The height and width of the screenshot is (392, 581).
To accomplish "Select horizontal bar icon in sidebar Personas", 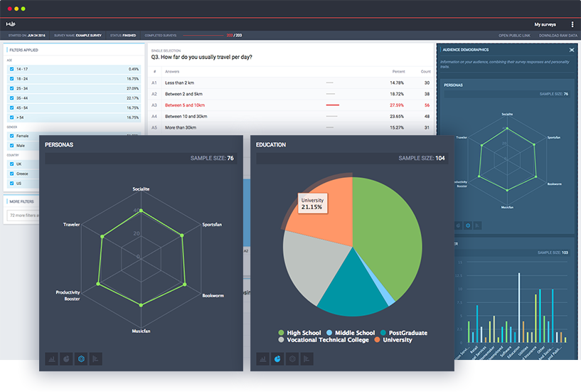I will pos(478,225).
